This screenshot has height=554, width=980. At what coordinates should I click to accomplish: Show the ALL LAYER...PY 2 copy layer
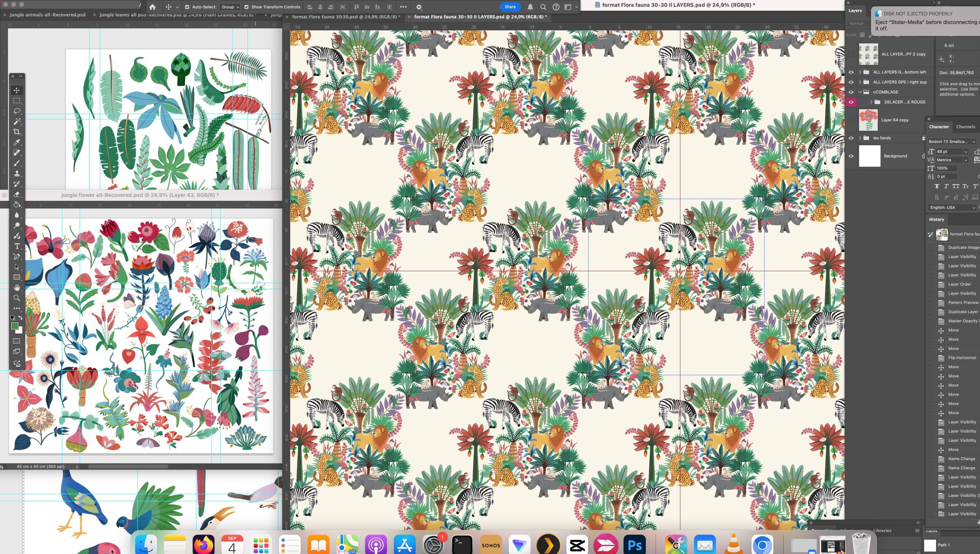click(x=851, y=54)
